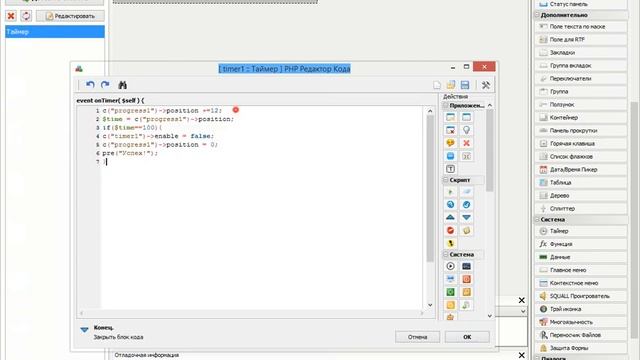Select the blue down-triangle script action
The width and height of the screenshot is (640, 360).
(466, 217)
